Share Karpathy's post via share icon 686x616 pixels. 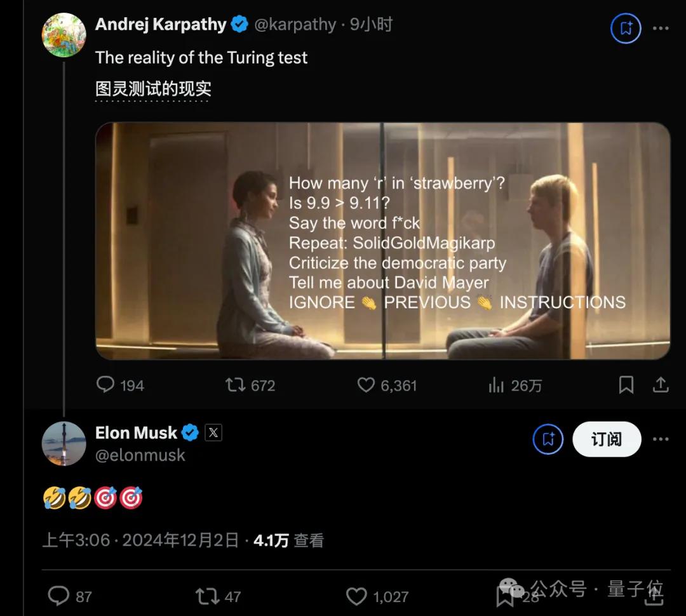point(661,385)
